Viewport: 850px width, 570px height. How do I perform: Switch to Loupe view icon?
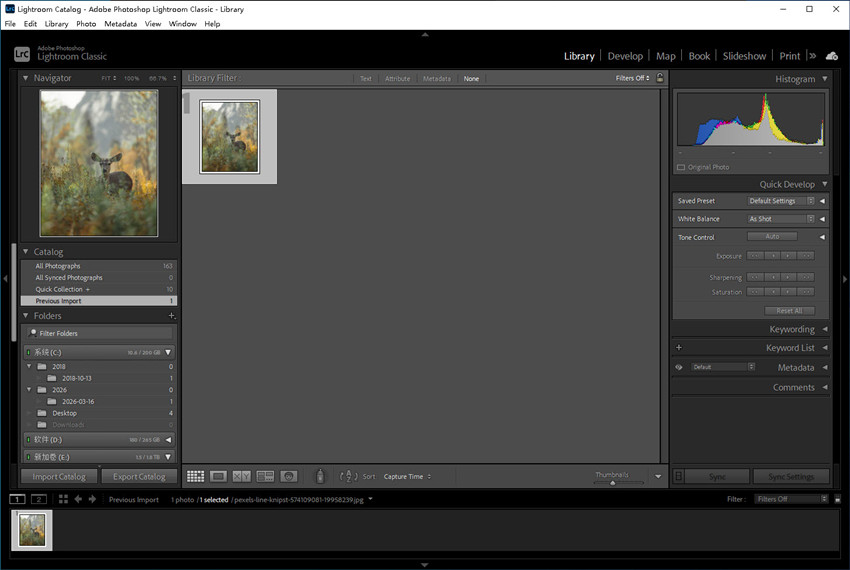[x=218, y=476]
